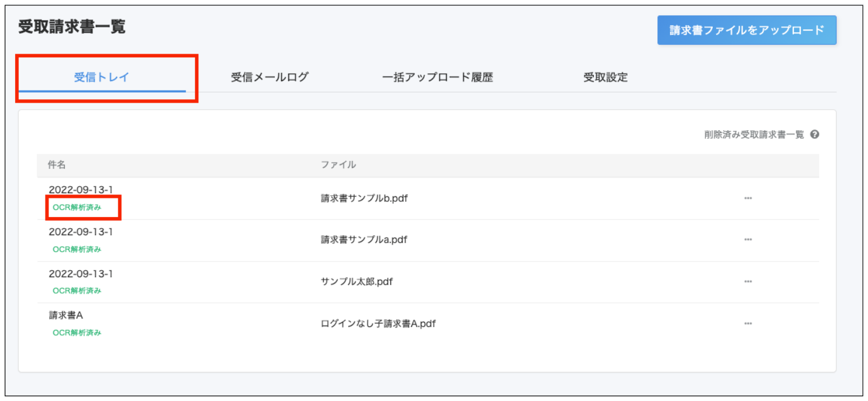Open more options for サンプル太郎.pdf row
This screenshot has width=868, height=401.
[748, 282]
